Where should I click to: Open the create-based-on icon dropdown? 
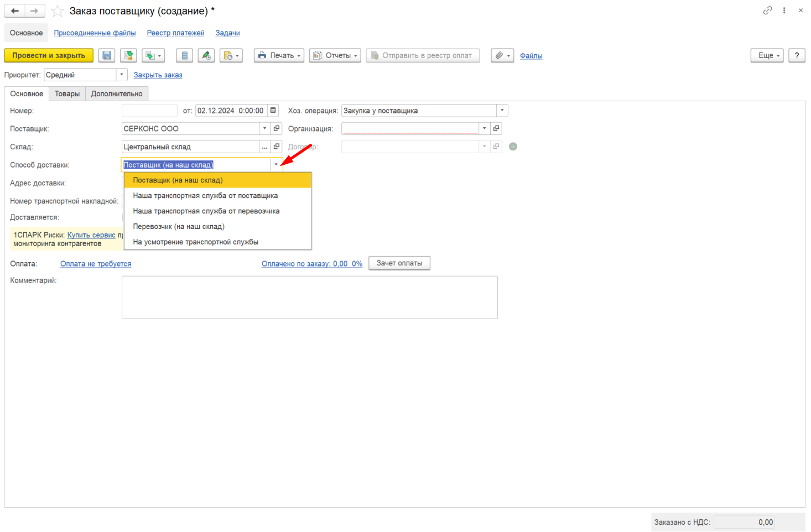(x=153, y=55)
